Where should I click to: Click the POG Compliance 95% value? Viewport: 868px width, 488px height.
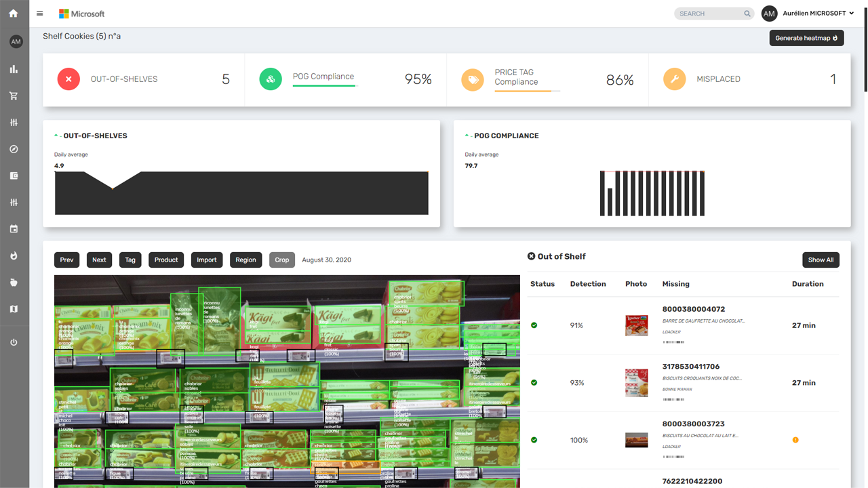(418, 79)
